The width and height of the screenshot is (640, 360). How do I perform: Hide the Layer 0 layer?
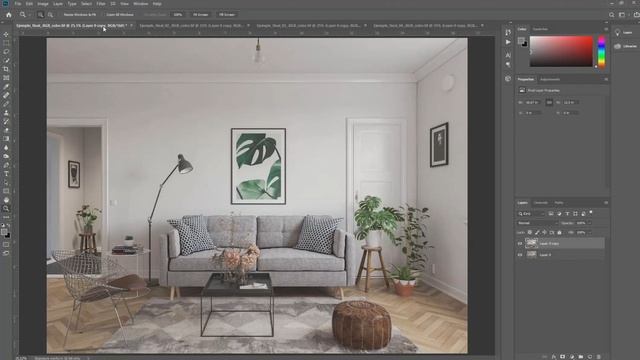520,255
